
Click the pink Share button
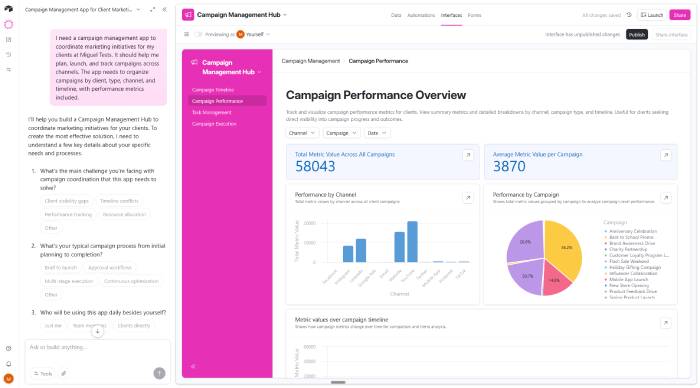coord(679,15)
